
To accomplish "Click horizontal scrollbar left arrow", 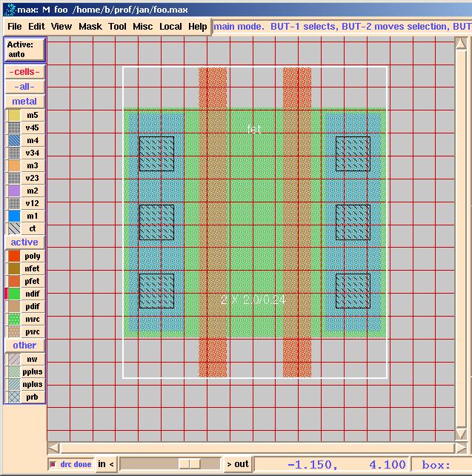I will coord(54,448).
